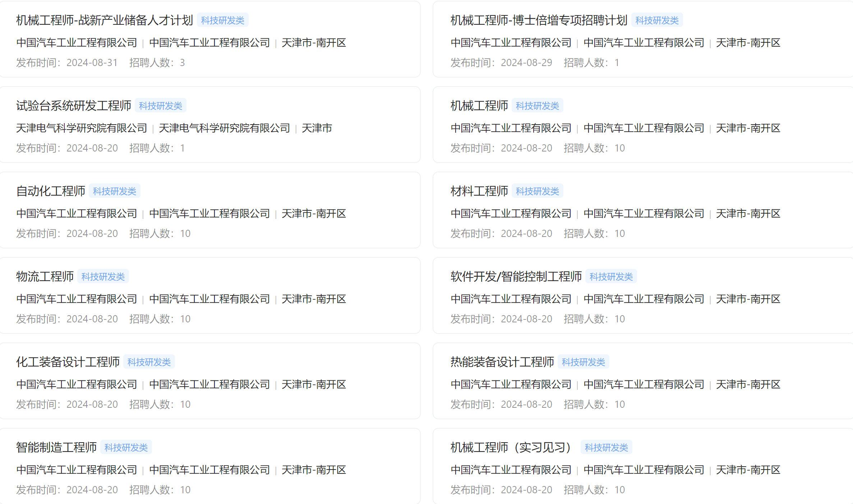Click 科技研发类 tag beside 化工装备设计工程师

point(149,362)
